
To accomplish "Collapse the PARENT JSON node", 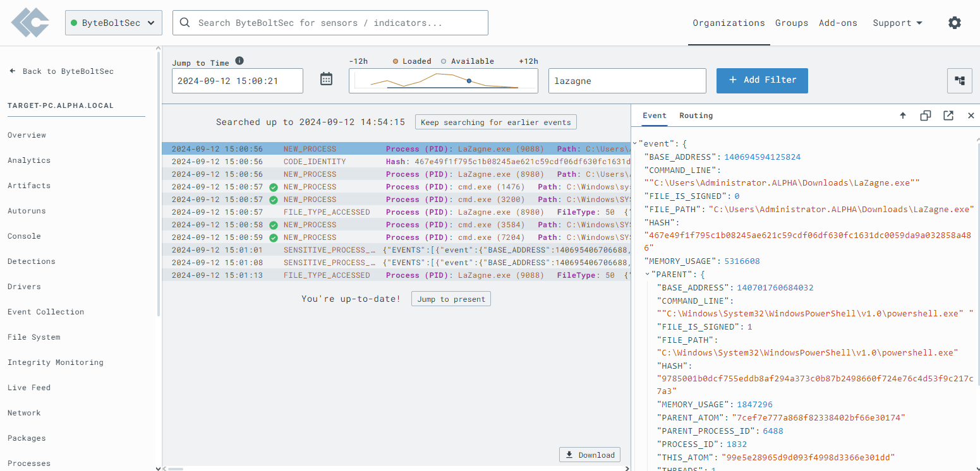I will click(647, 274).
